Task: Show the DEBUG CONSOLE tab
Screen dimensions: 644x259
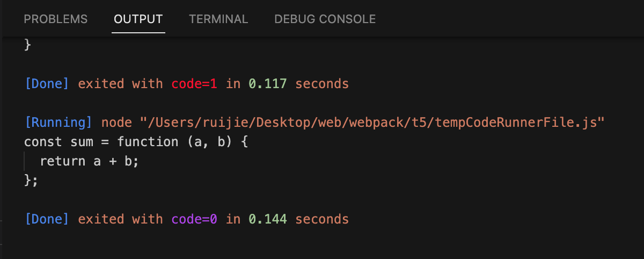Action: pos(325,19)
